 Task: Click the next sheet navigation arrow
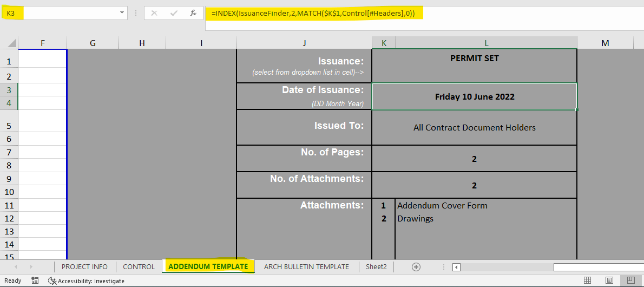pos(31,267)
